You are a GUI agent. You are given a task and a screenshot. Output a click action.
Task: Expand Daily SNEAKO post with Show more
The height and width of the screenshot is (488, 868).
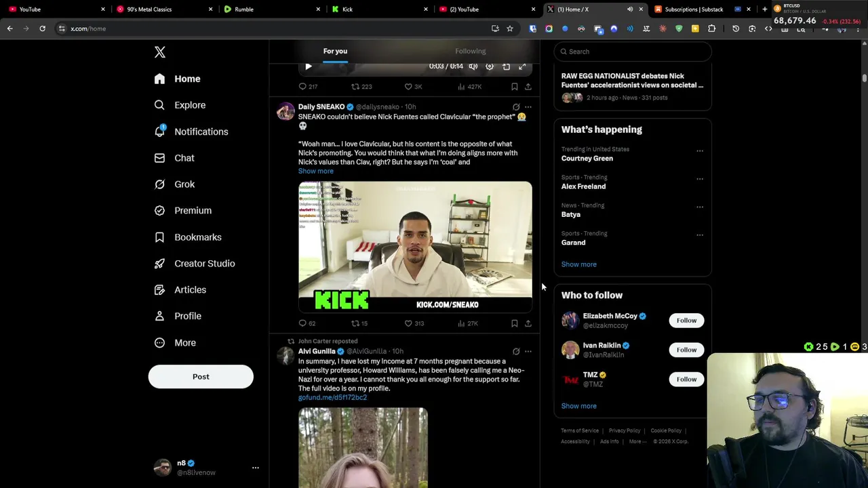pyautogui.click(x=316, y=171)
